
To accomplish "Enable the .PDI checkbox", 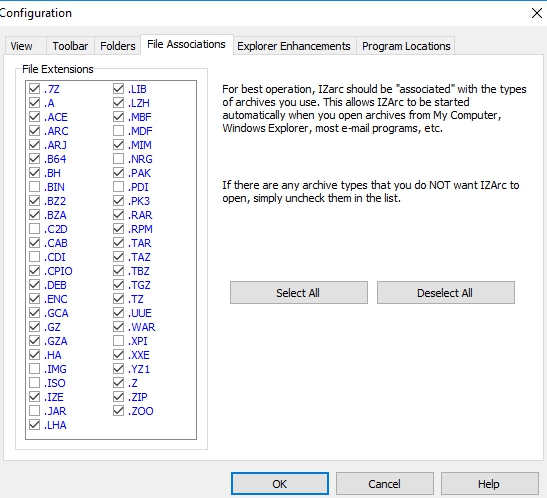I will (119, 187).
